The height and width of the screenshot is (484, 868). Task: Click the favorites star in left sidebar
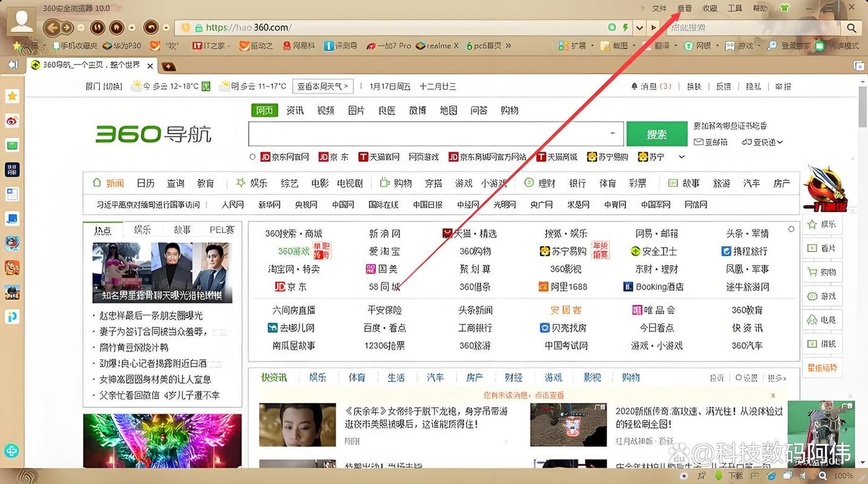12,96
